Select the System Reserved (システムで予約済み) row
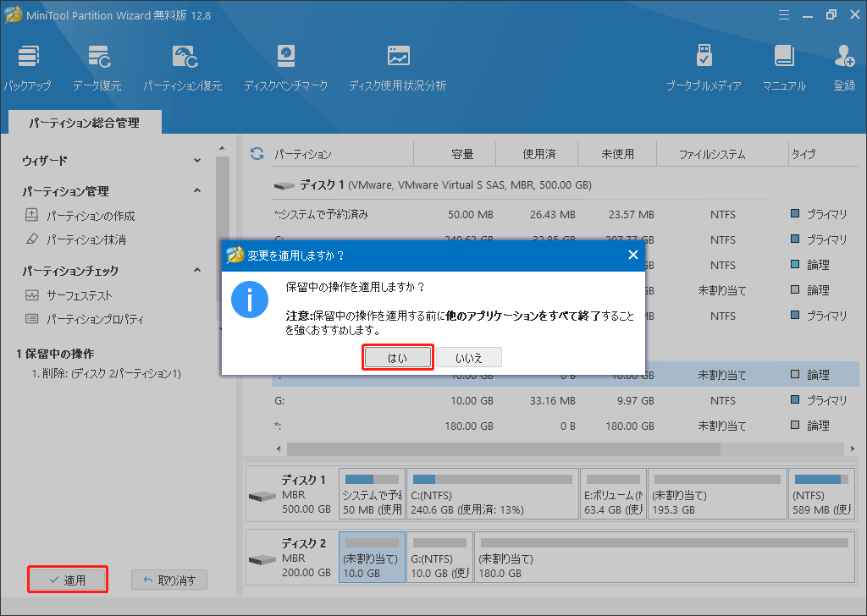Viewport: 867px width, 616px height. pos(565,214)
